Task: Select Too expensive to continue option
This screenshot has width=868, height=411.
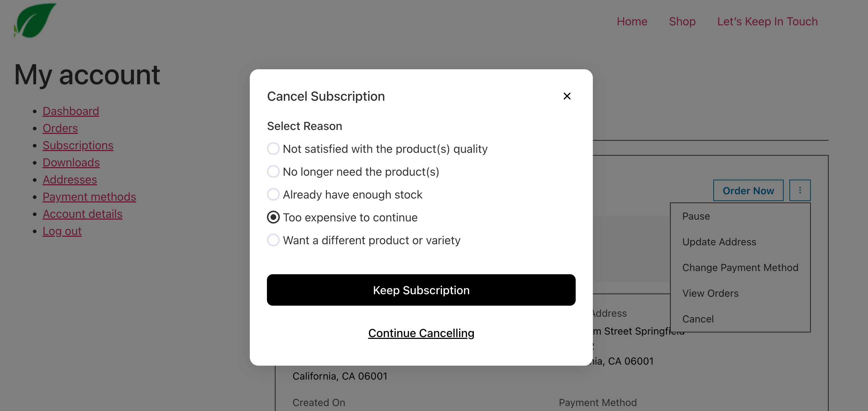Action: (273, 217)
